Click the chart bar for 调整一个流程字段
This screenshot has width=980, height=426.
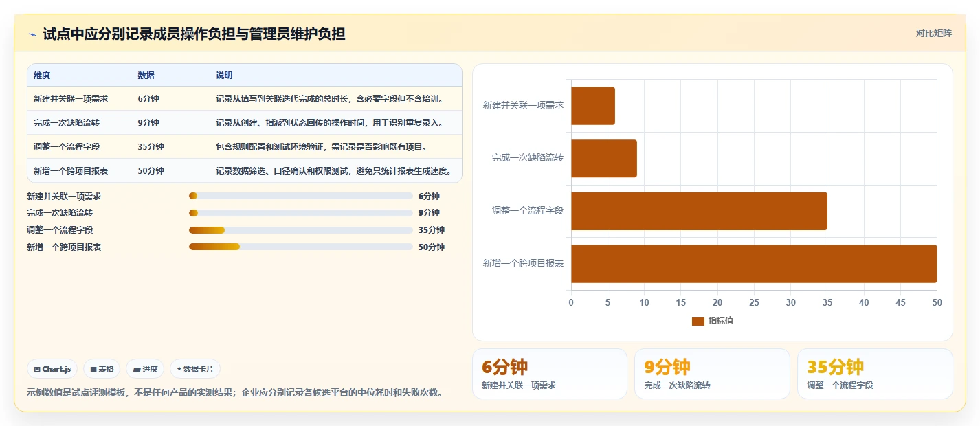(699, 211)
